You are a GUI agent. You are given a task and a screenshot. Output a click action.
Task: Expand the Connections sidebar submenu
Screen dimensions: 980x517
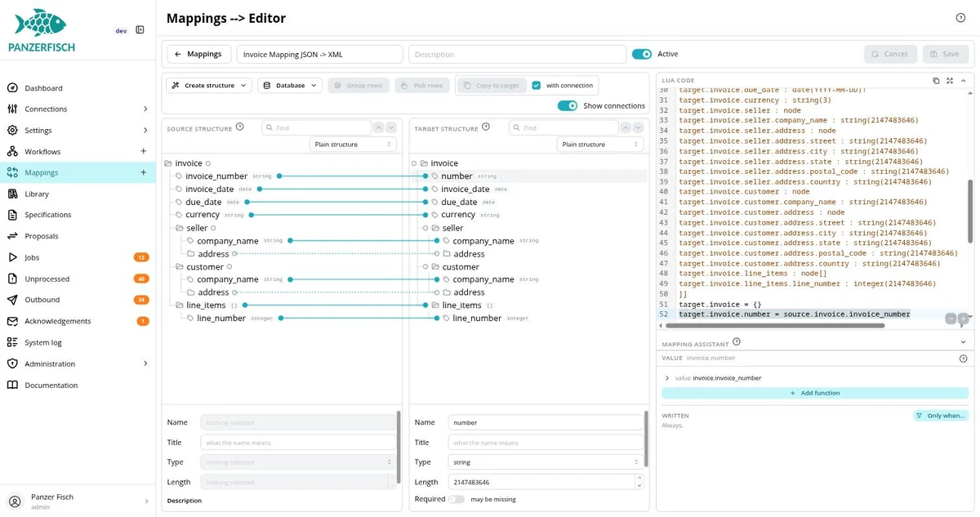click(145, 109)
